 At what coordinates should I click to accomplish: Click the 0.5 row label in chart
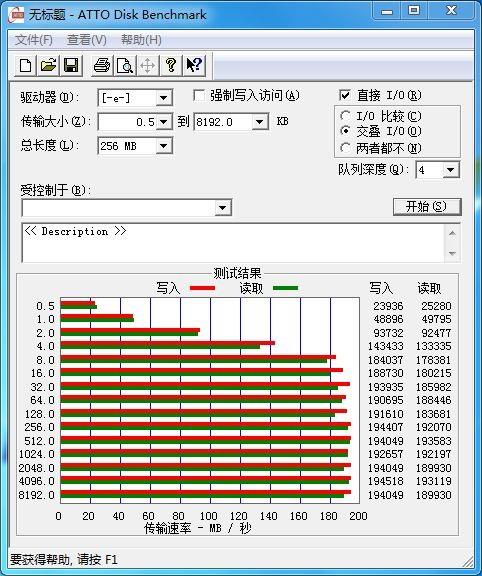pyautogui.click(x=45, y=306)
